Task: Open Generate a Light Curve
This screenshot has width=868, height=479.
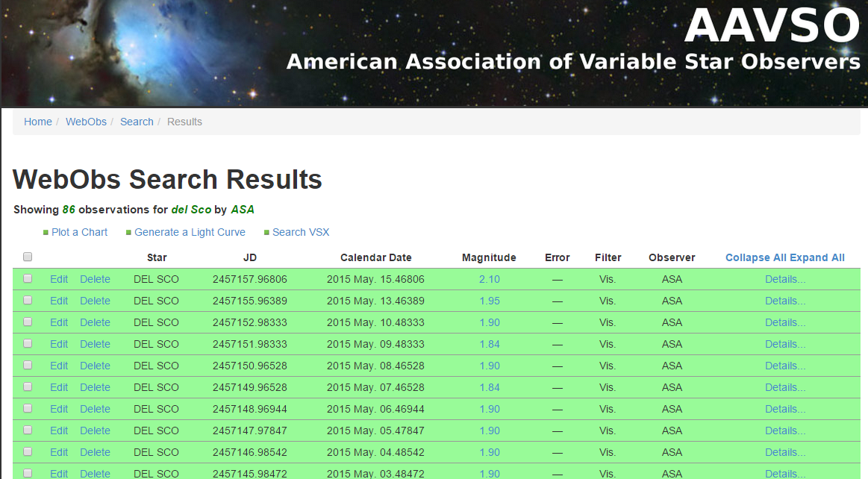Action: (x=190, y=232)
